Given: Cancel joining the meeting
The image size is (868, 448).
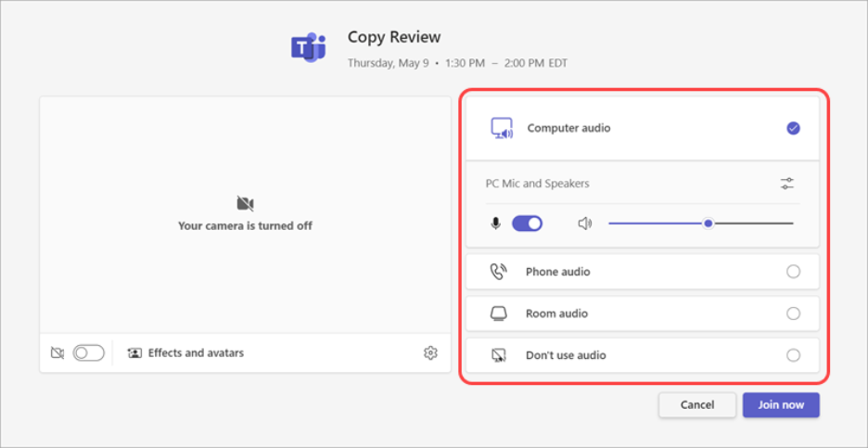Looking at the screenshot, I should (x=696, y=405).
